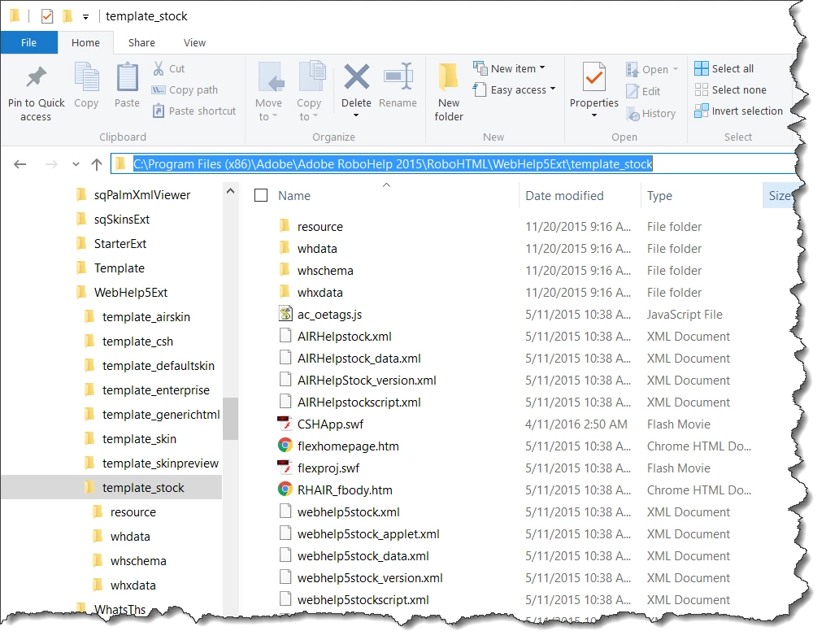Select webhelp5stock_version.xml file
The height and width of the screenshot is (644, 826).
(x=370, y=578)
